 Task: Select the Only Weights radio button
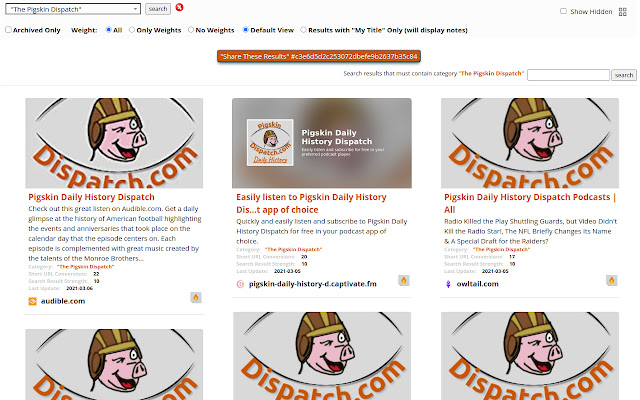point(130,30)
